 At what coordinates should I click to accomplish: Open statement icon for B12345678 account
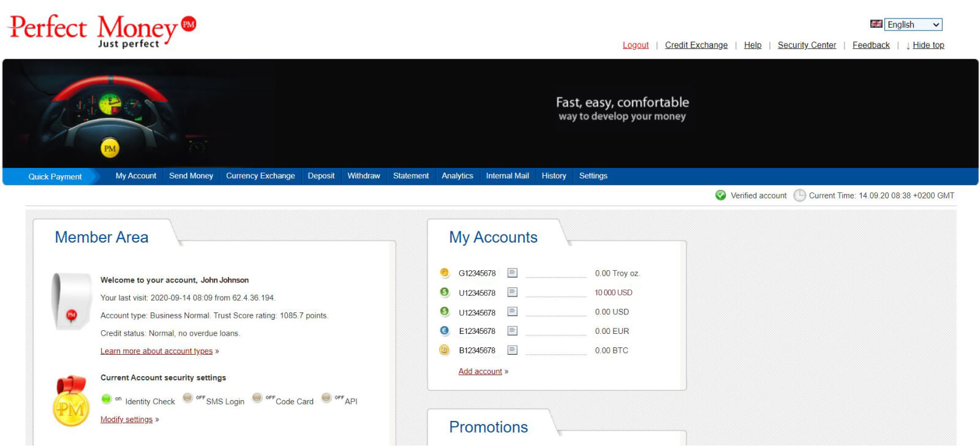pos(513,350)
